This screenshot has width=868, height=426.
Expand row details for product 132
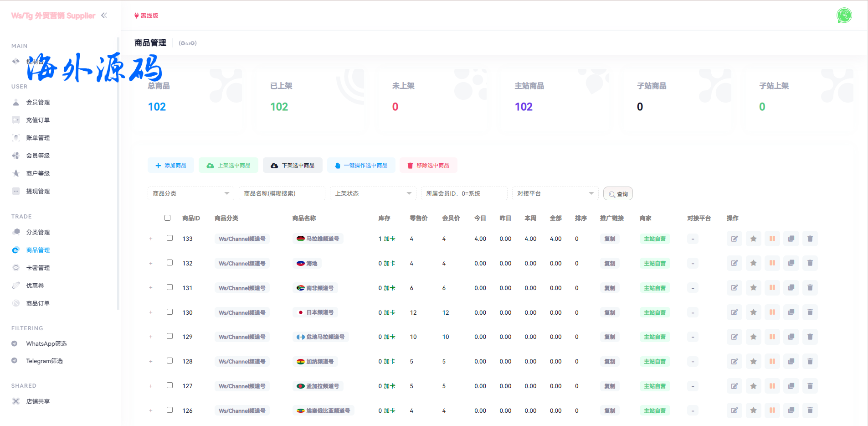151,264
